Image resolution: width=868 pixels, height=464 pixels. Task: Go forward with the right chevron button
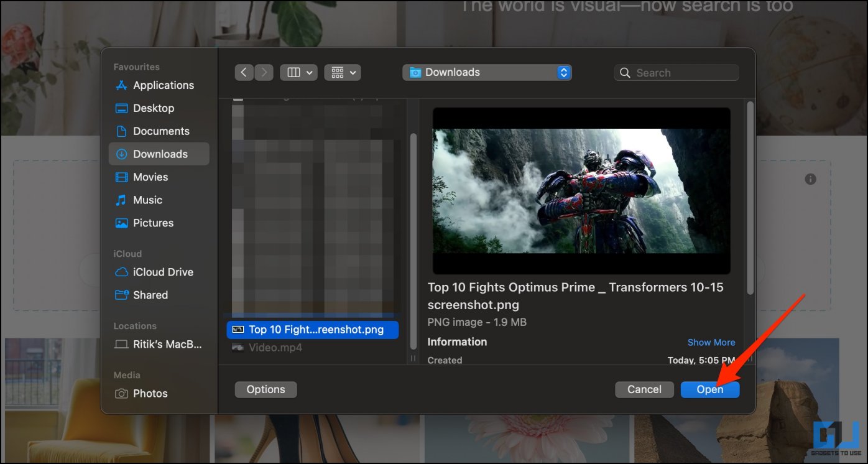point(264,73)
